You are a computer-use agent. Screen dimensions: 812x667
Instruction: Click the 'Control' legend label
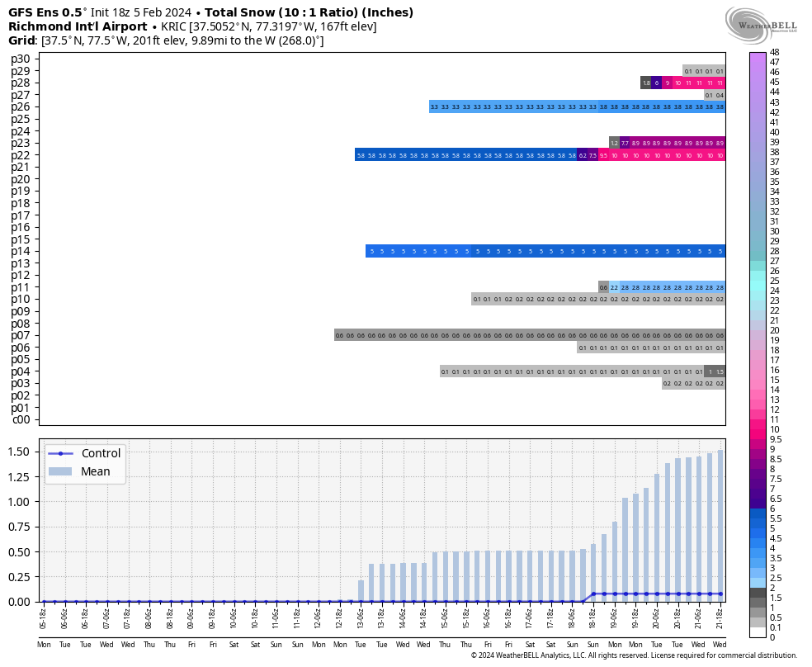coord(101,453)
